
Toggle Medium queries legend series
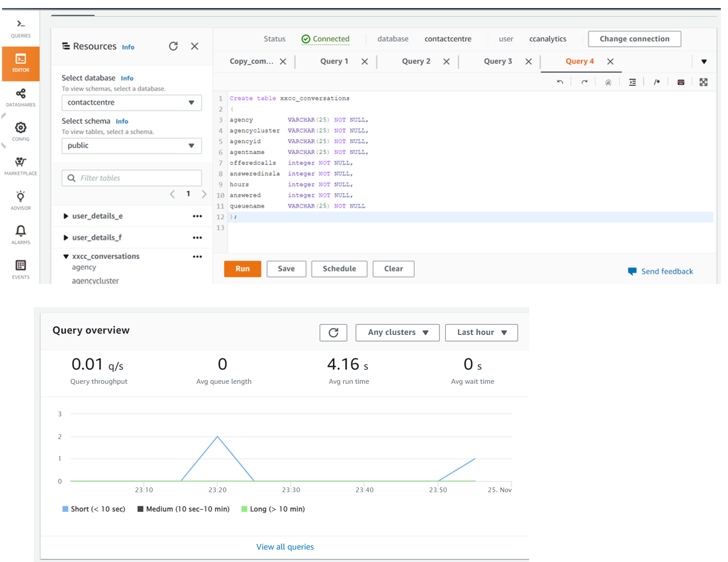point(183,509)
